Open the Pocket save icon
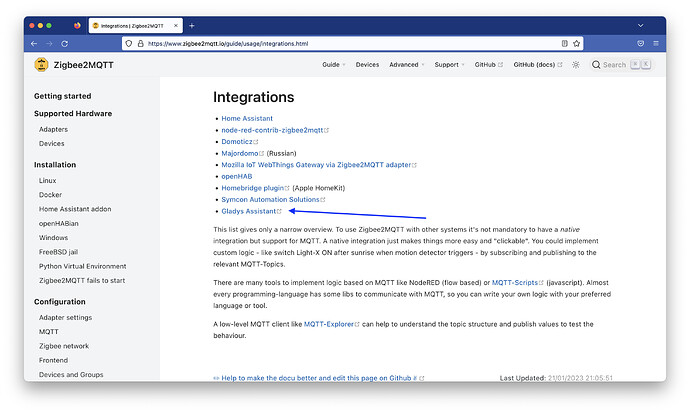This screenshot has width=690, height=412. point(641,43)
